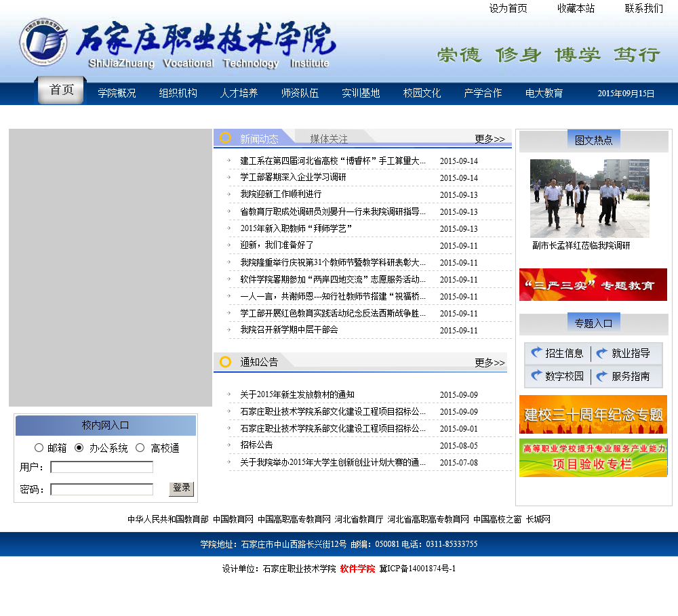Go to 首页 in the navigation bar
The height and width of the screenshot is (616, 678).
61,90
